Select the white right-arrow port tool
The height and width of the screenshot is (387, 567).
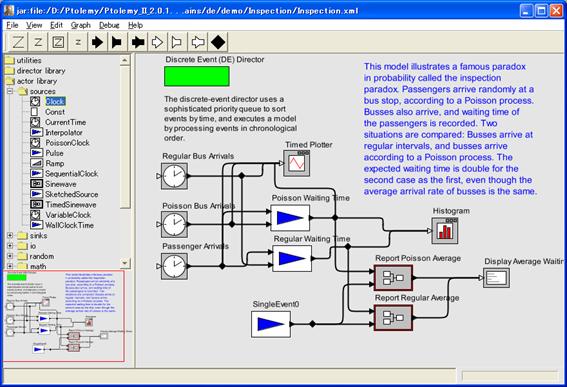click(x=157, y=42)
